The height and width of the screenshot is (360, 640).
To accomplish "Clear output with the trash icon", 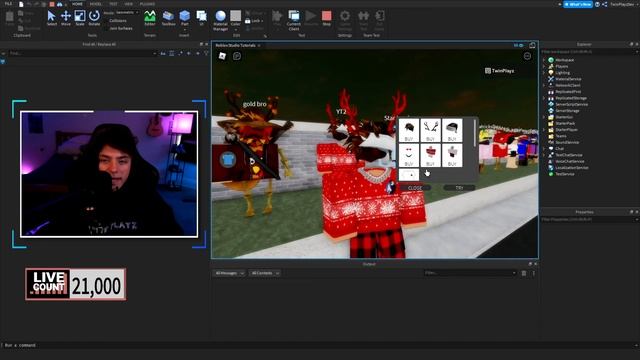I will pyautogui.click(x=524, y=273).
